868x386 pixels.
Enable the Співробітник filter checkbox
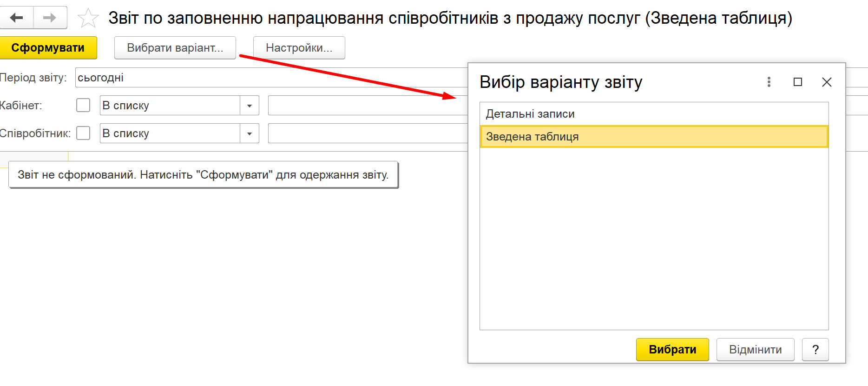pos(83,133)
